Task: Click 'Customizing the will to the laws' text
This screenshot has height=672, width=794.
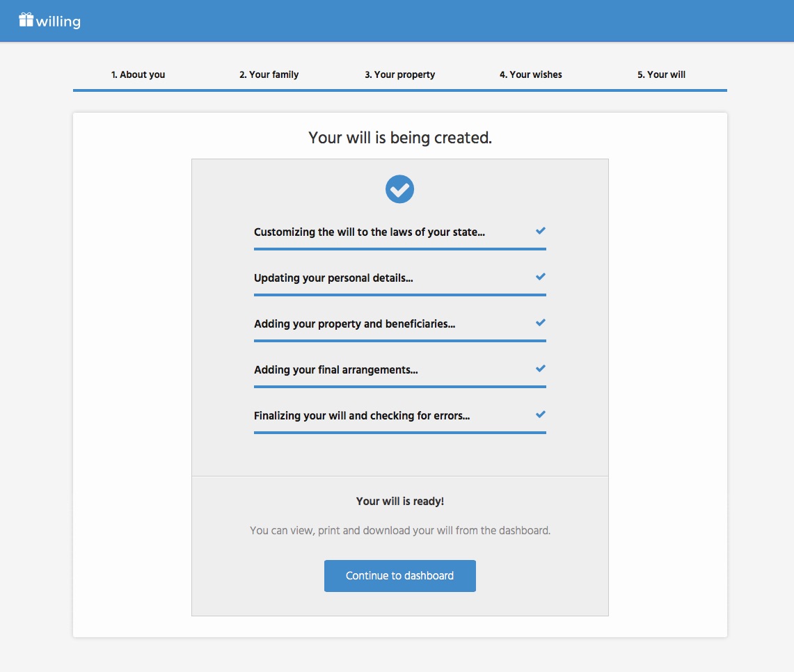Action: pyautogui.click(x=369, y=232)
